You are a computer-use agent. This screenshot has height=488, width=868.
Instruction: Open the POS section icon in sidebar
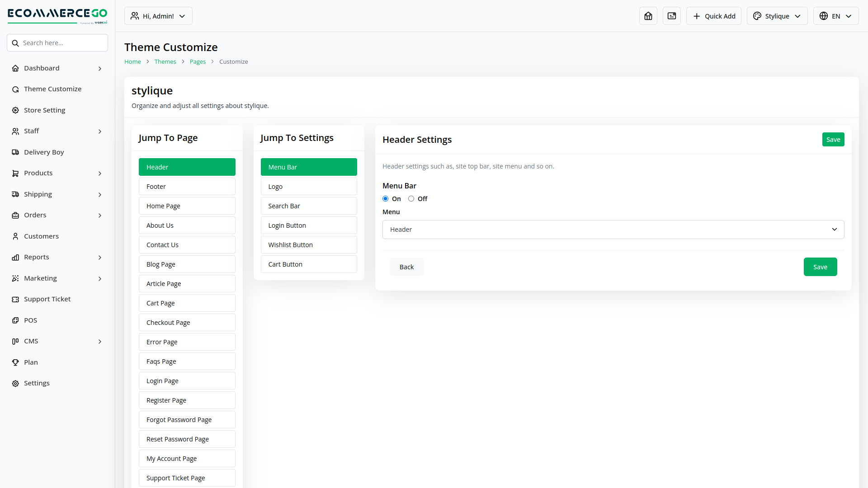pyautogui.click(x=15, y=320)
